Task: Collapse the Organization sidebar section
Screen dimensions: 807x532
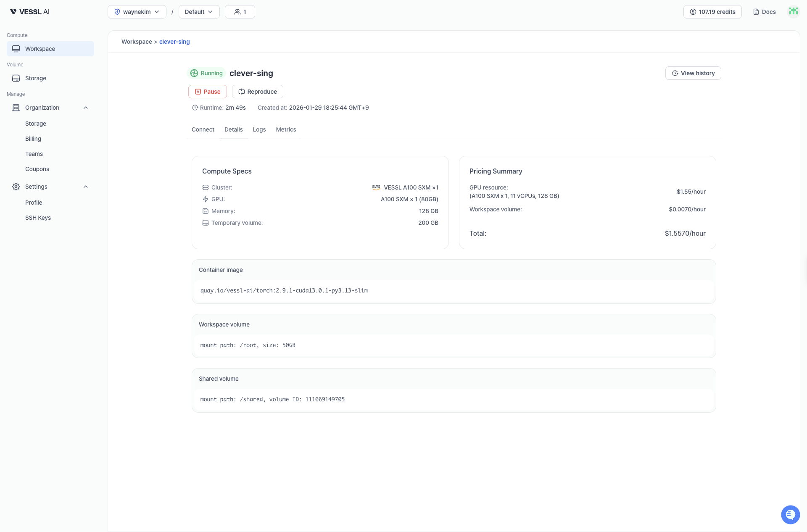Action: point(86,108)
